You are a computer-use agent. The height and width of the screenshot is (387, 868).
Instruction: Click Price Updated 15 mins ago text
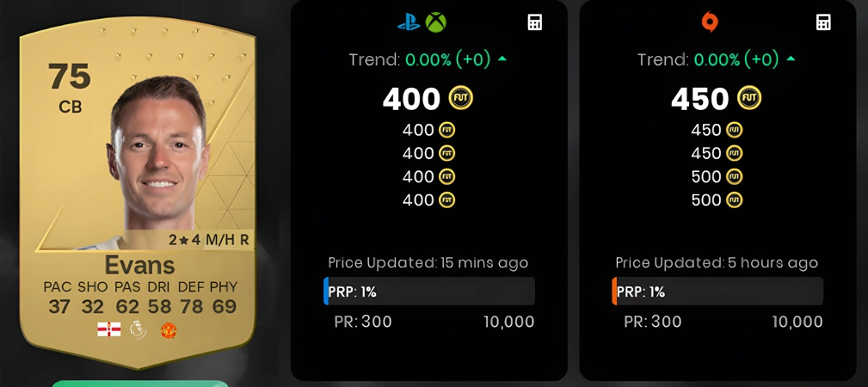(428, 262)
